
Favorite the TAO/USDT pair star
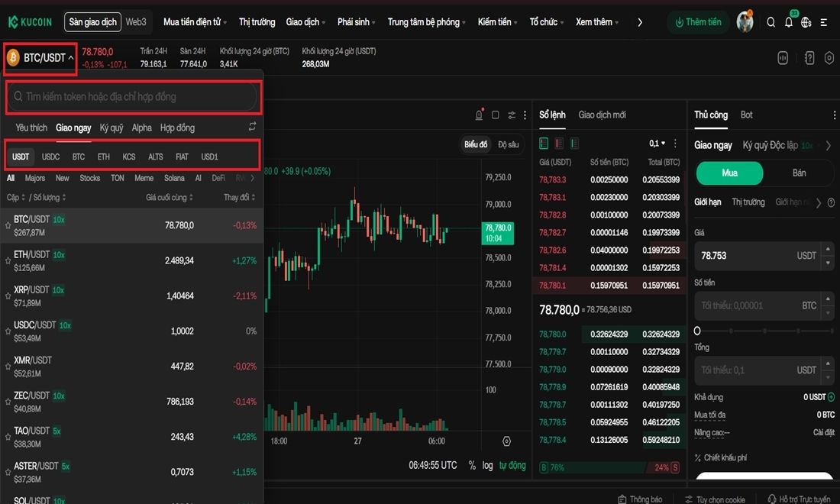coord(8,437)
